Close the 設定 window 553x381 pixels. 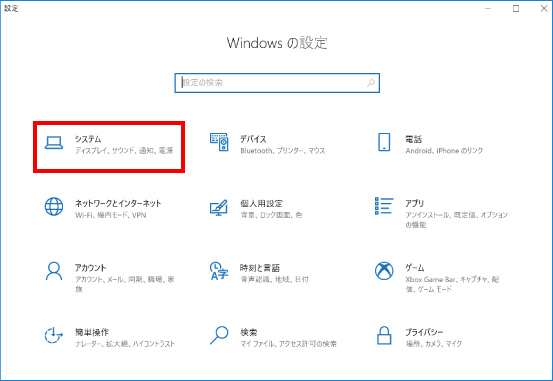pos(544,8)
